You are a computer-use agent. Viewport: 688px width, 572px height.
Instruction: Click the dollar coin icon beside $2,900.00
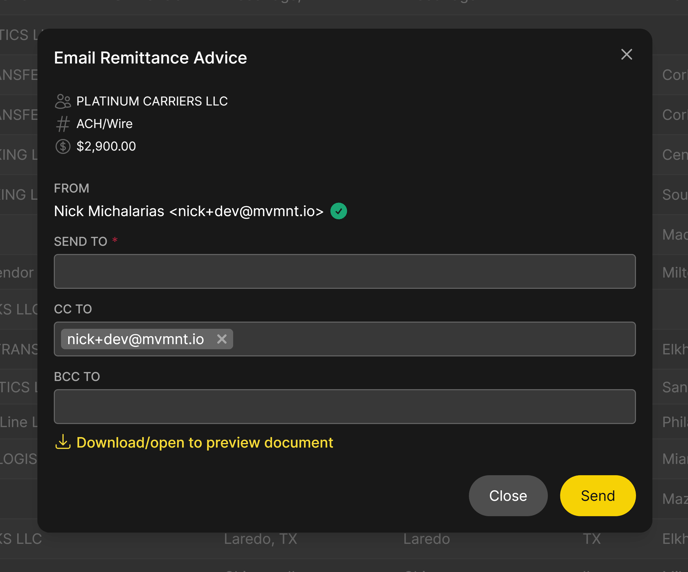pos(63,147)
